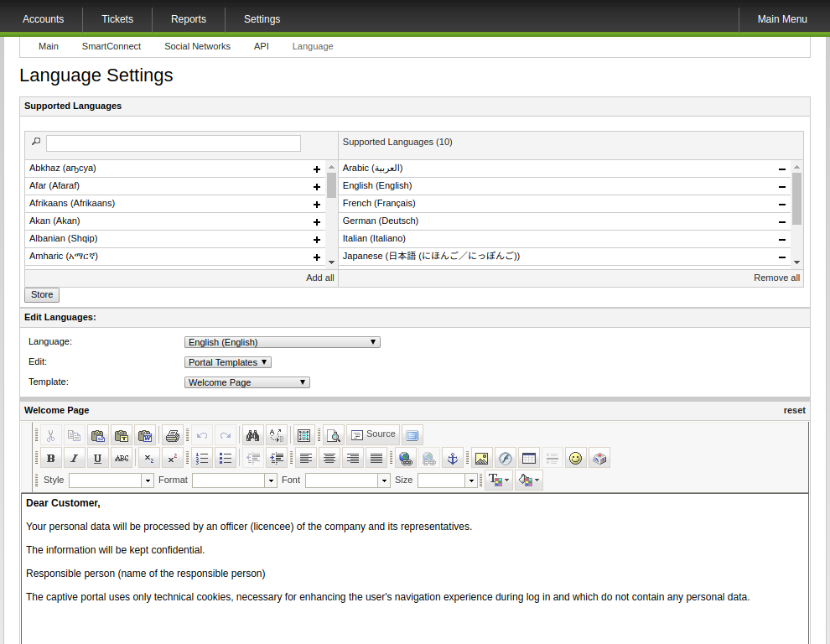
Task: Click the italic formatting icon
Action: (75, 459)
